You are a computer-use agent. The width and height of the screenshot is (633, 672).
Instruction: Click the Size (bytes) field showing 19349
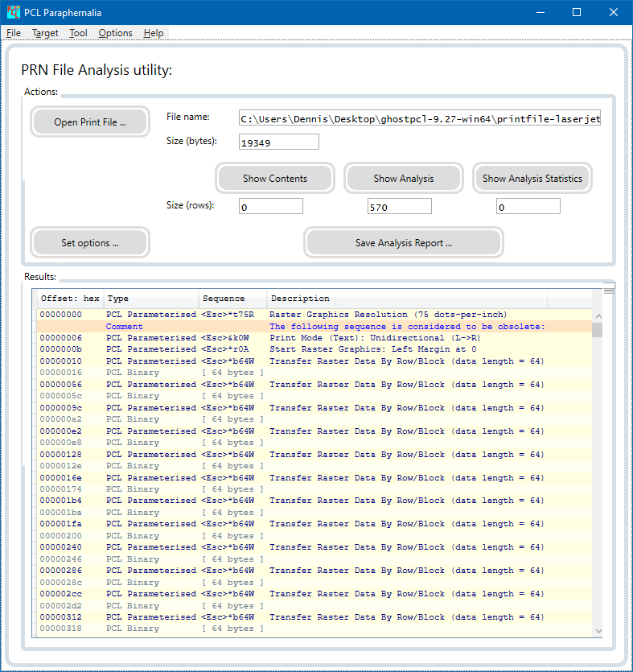click(x=279, y=142)
